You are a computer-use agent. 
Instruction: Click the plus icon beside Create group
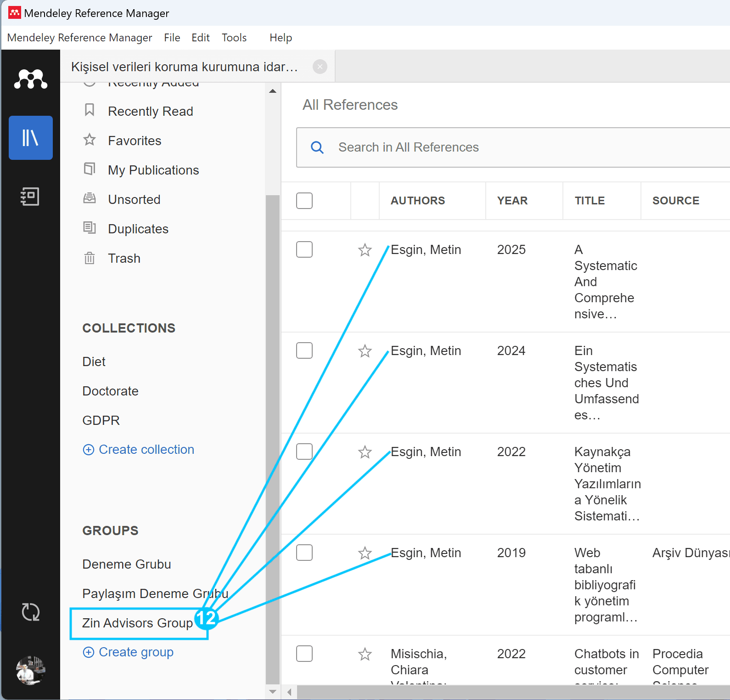pos(88,652)
